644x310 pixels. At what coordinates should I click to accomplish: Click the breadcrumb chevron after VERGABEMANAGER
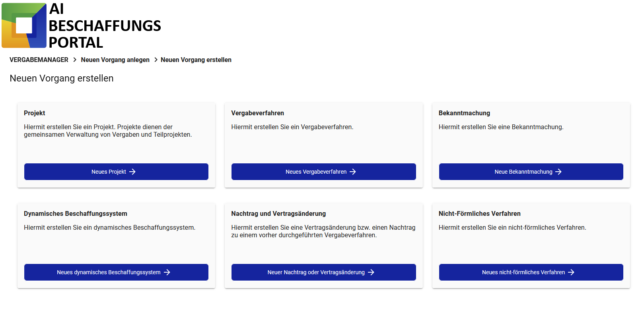[75, 60]
